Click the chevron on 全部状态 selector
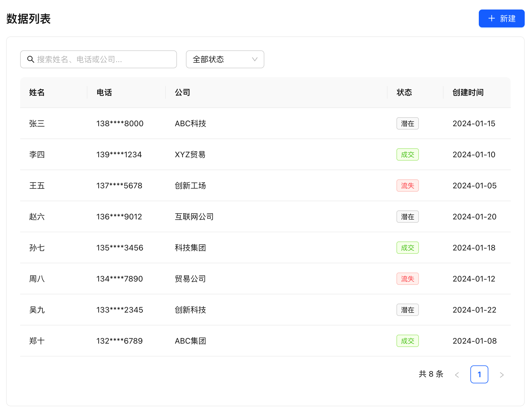The width and height of the screenshot is (532, 413). tap(254, 59)
